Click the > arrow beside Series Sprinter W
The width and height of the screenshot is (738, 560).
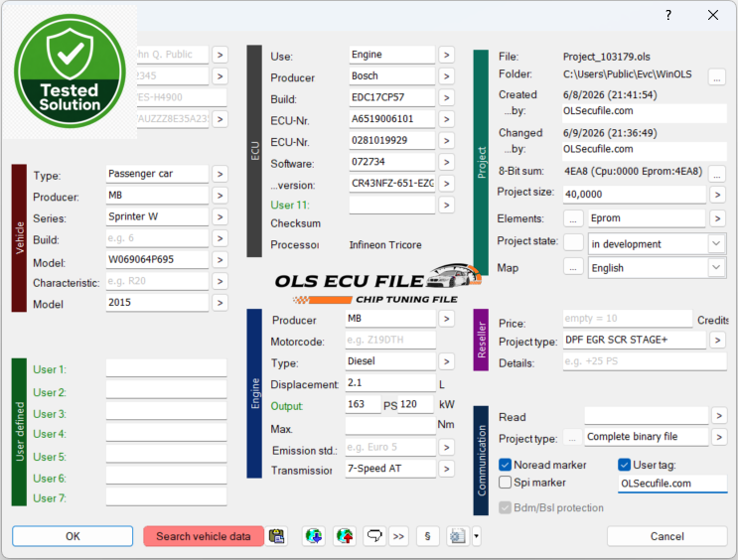pos(220,216)
